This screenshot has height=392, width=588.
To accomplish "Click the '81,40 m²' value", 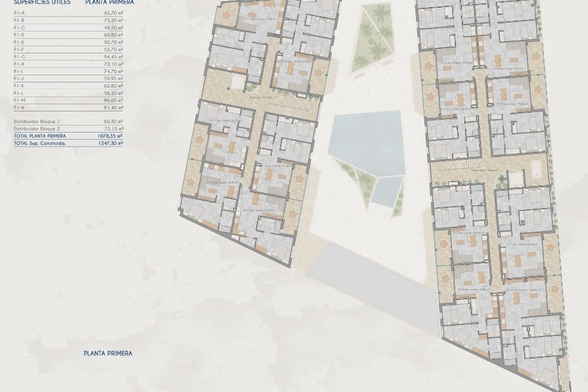I will point(114,107).
